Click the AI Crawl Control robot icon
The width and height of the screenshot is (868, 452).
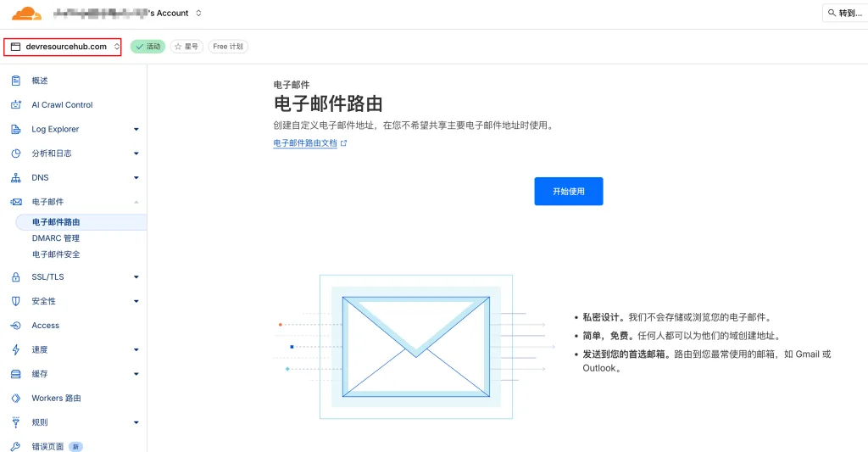16,104
